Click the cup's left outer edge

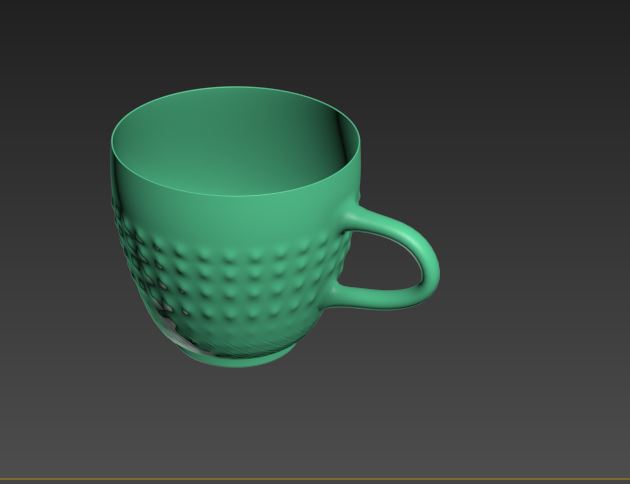point(111,200)
